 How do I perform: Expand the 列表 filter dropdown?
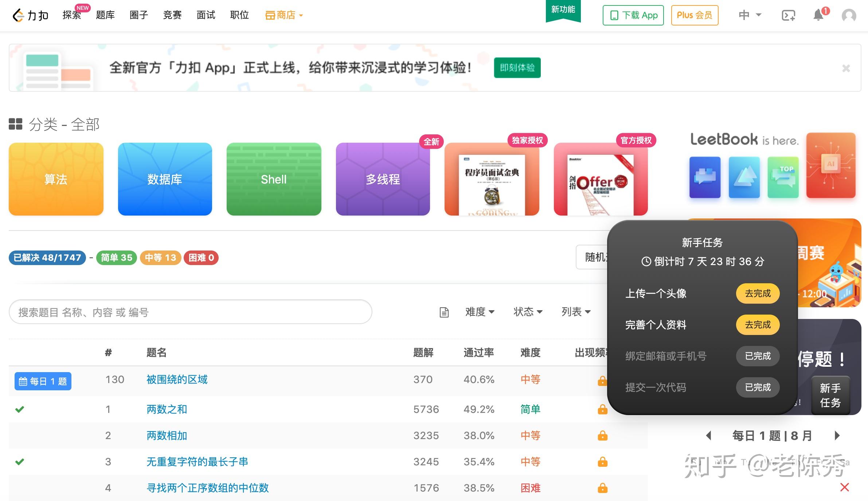576,312
